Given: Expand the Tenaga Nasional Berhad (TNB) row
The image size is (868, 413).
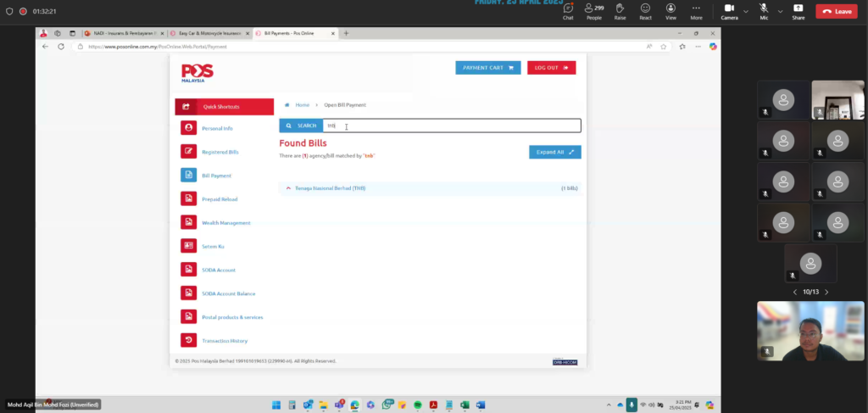Looking at the screenshot, I should pyautogui.click(x=430, y=188).
